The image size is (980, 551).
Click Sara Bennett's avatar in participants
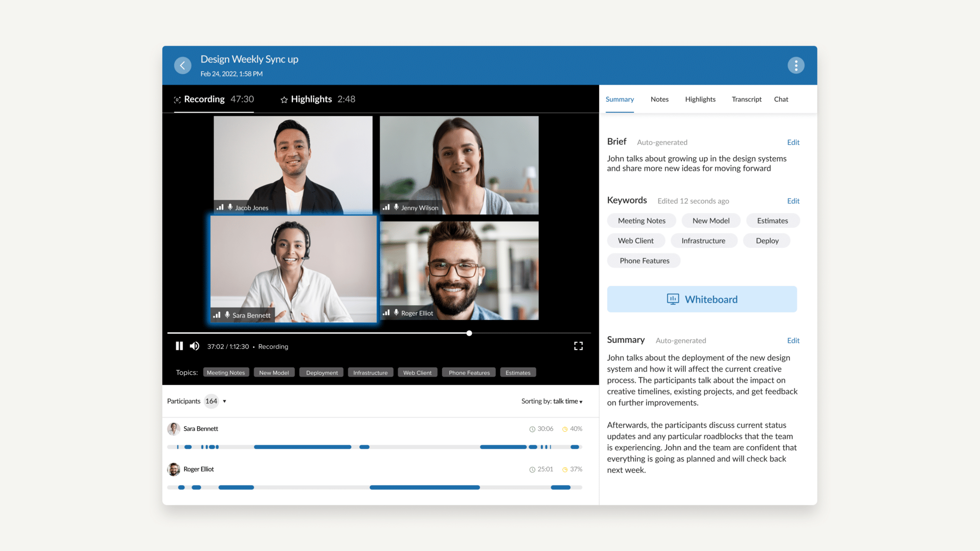[x=173, y=429]
